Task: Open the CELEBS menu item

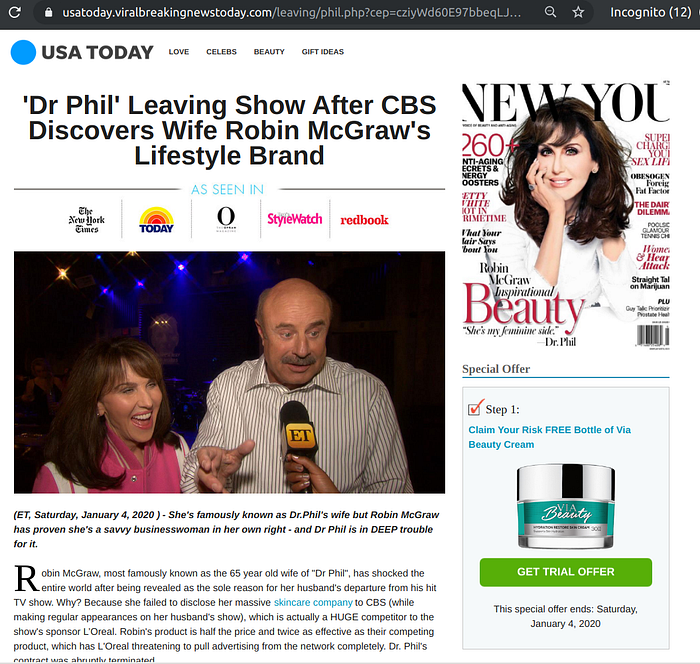Action: click(x=221, y=52)
